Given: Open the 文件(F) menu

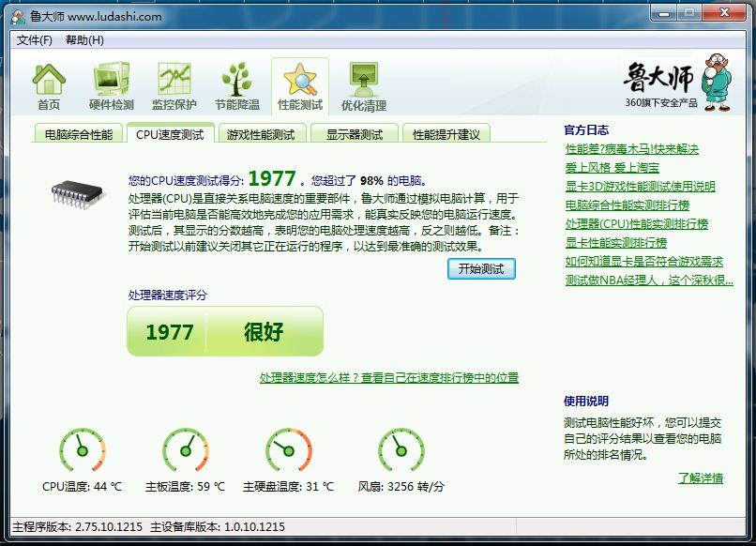Looking at the screenshot, I should (35, 40).
